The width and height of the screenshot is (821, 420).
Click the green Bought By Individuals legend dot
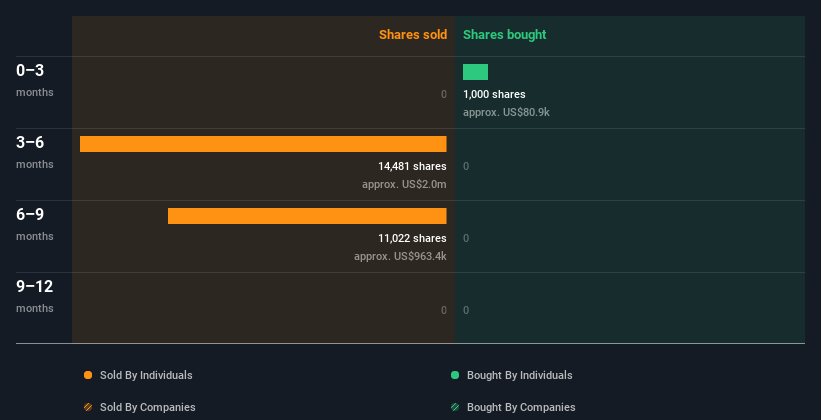tap(455, 375)
